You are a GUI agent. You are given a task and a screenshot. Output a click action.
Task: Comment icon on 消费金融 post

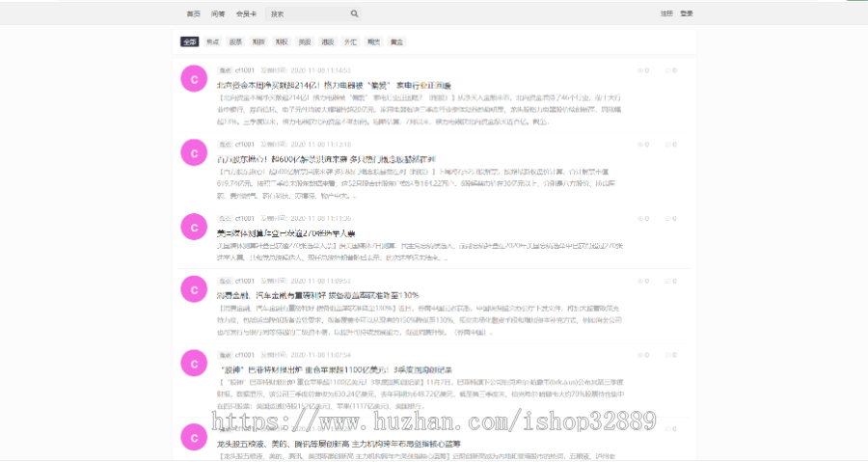tap(667, 281)
